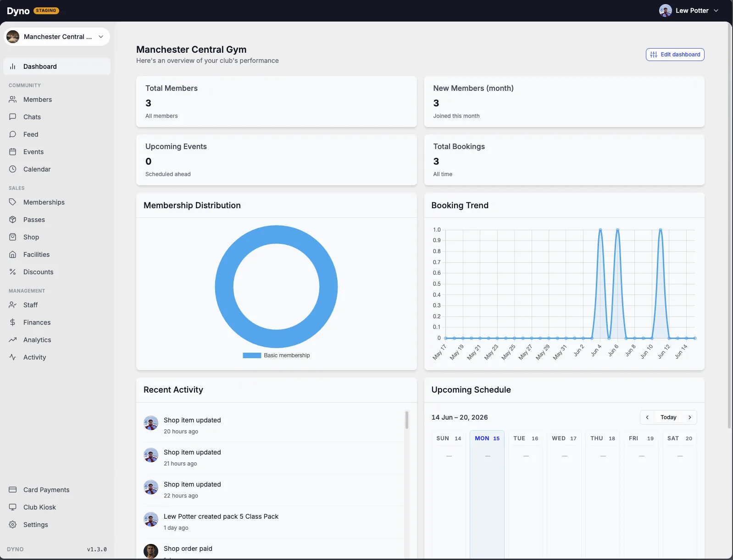Click the first booking peak near Jun 4

click(600, 230)
